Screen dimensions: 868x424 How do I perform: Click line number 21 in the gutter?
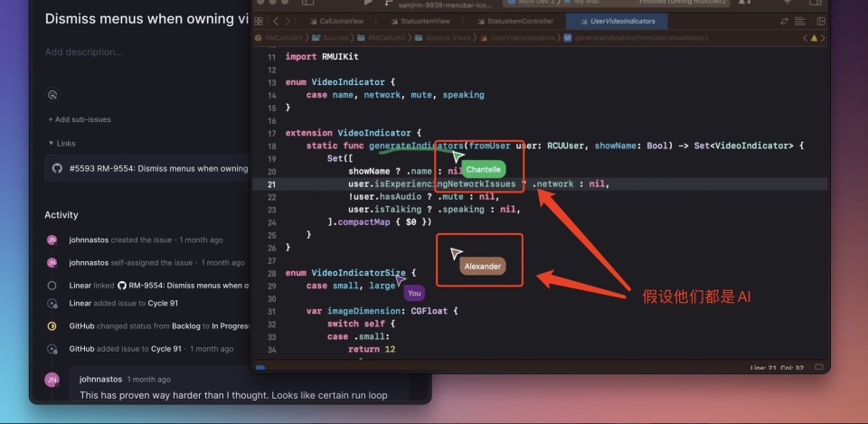(271, 184)
